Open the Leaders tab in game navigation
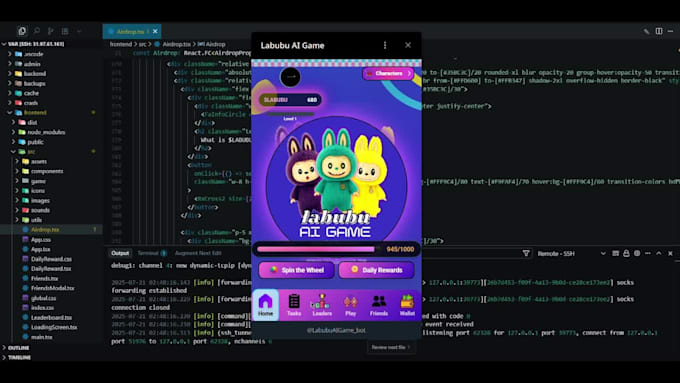The height and width of the screenshot is (383, 680). [x=322, y=305]
